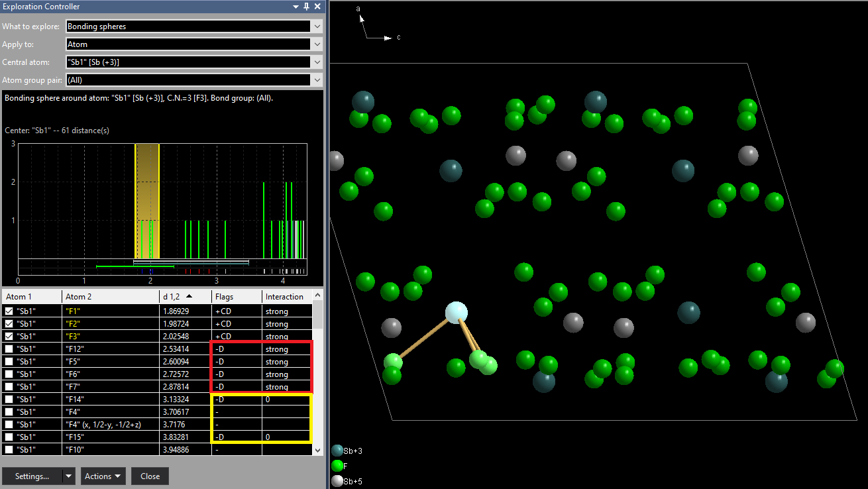868x489 pixels.
Task: Open the Actions menu button
Action: pos(103,476)
